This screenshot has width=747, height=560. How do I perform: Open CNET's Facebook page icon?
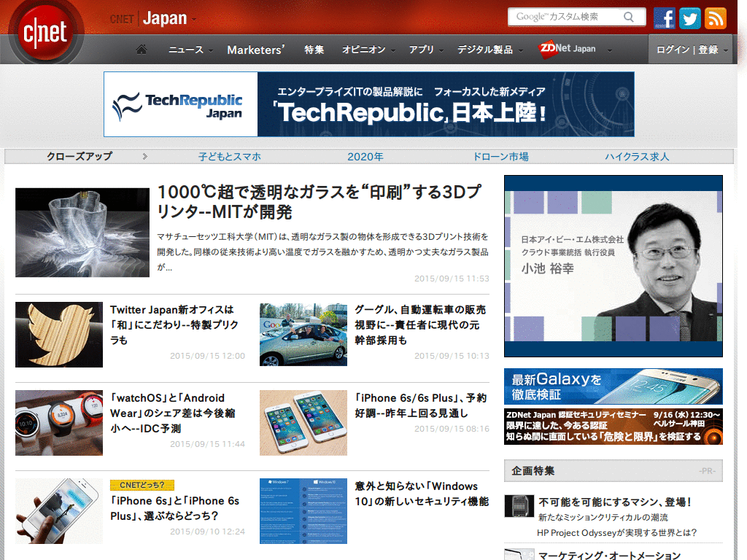click(664, 17)
